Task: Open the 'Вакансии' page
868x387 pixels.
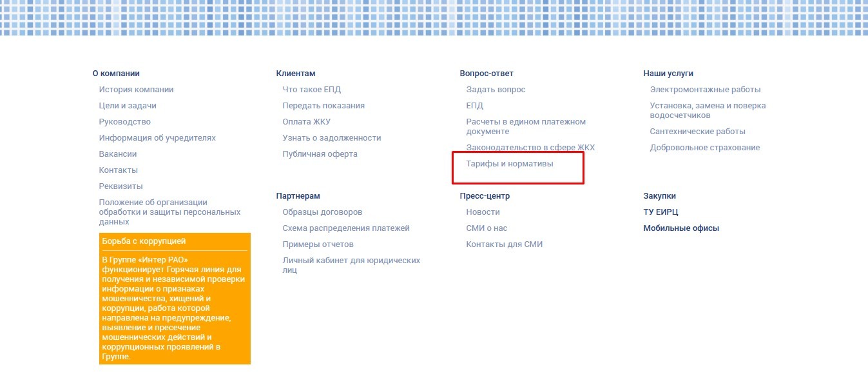Action: 118,154
